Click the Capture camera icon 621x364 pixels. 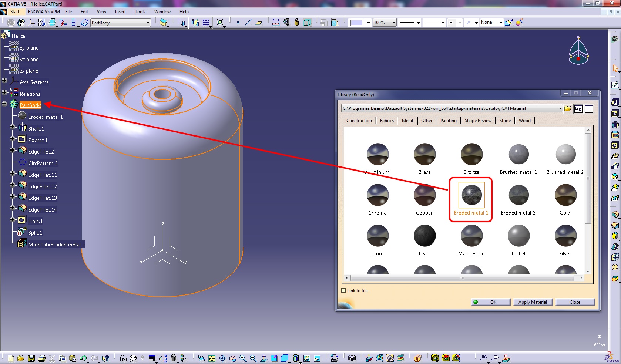coord(352,358)
